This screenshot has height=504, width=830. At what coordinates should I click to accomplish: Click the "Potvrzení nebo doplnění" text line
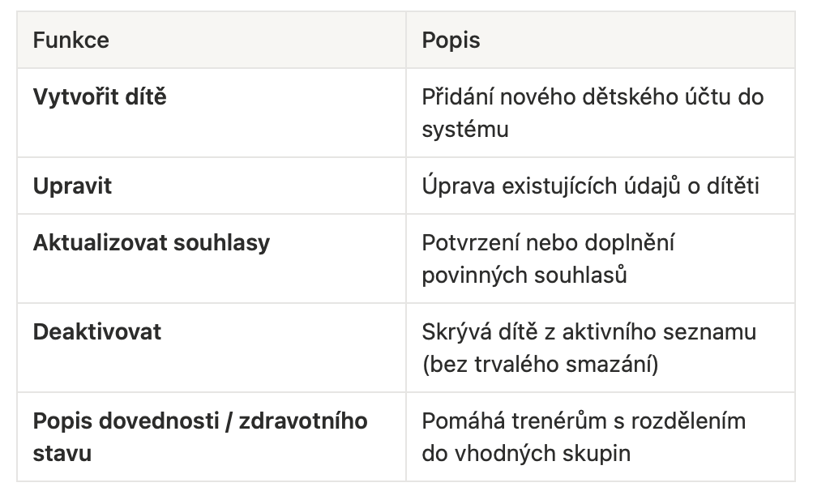pos(548,242)
